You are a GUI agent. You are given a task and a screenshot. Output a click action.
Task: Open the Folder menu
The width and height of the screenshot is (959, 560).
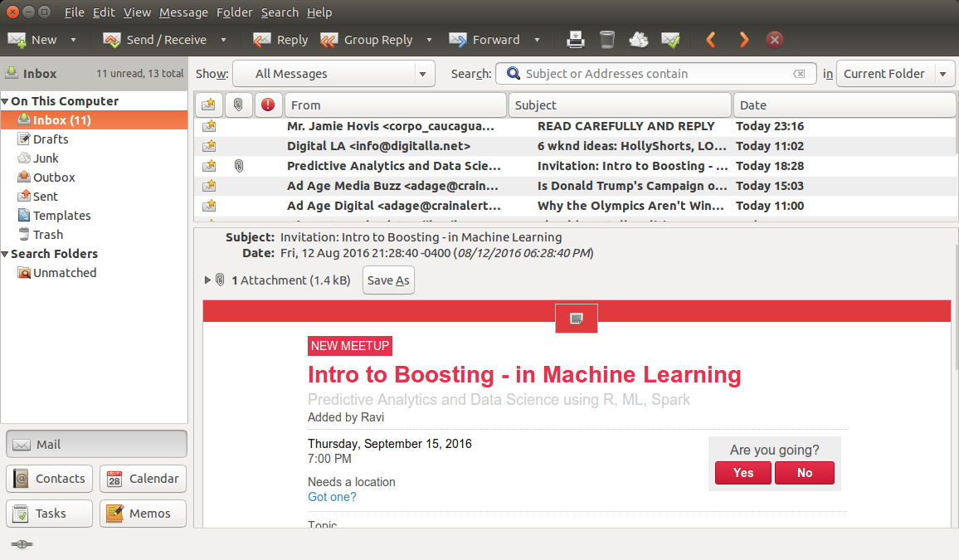point(234,12)
